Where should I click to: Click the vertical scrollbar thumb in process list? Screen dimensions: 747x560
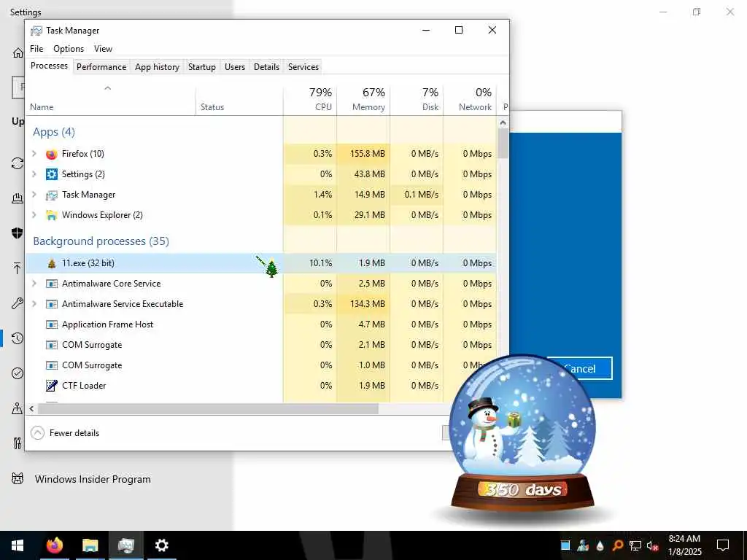(x=503, y=143)
